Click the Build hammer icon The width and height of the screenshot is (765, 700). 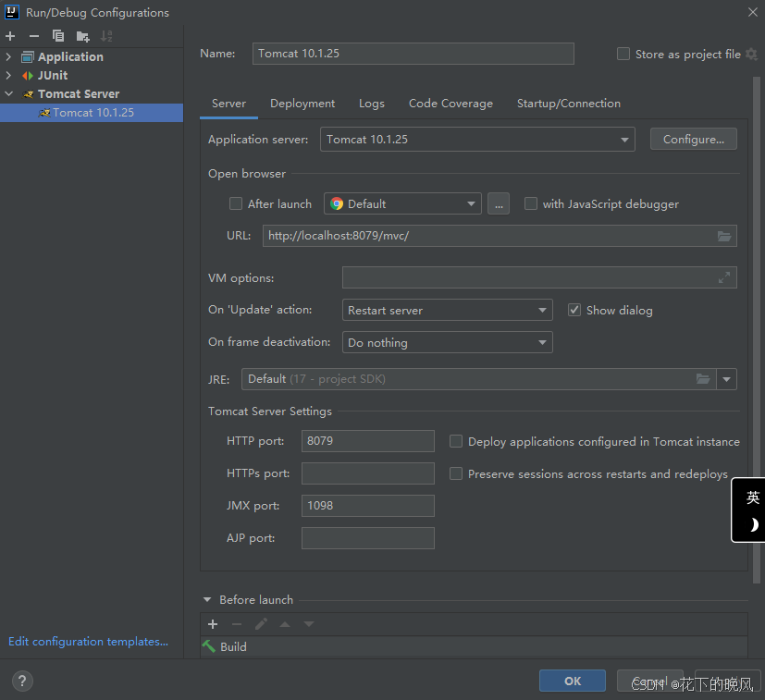point(209,646)
